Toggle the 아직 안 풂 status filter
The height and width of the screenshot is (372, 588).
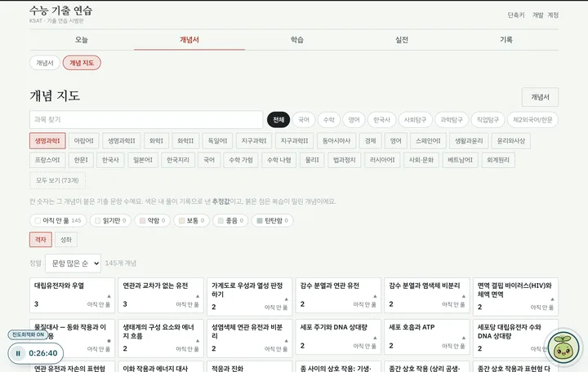pos(58,220)
